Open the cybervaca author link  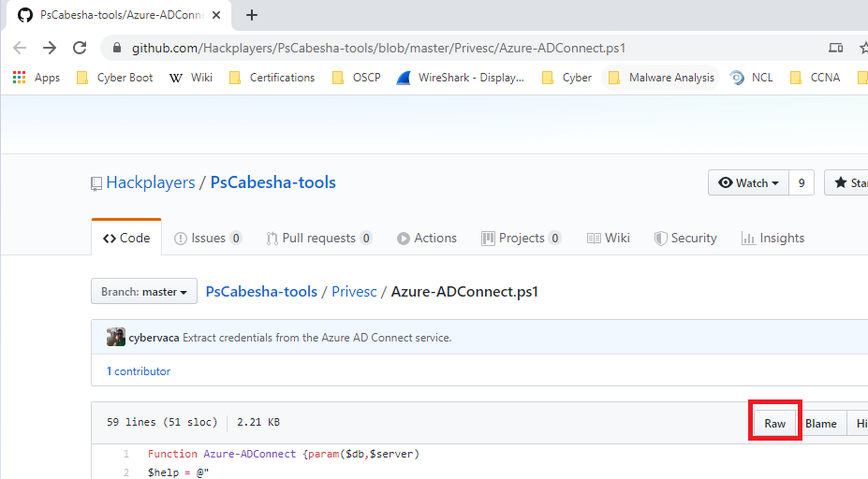(x=154, y=338)
